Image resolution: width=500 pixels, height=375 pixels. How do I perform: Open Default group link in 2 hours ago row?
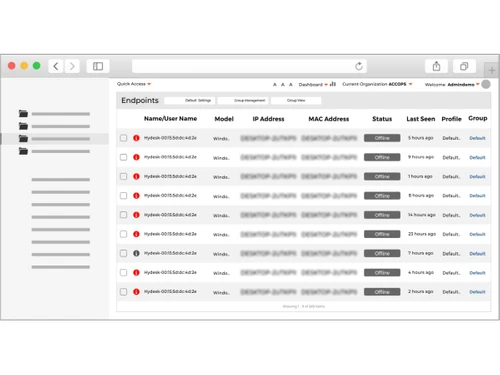(477, 292)
